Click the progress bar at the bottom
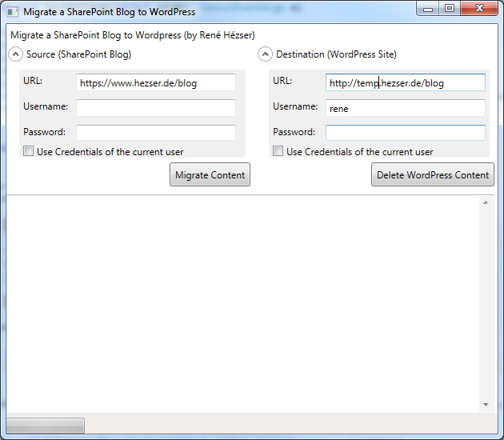This screenshot has width=504, height=440. click(46, 426)
